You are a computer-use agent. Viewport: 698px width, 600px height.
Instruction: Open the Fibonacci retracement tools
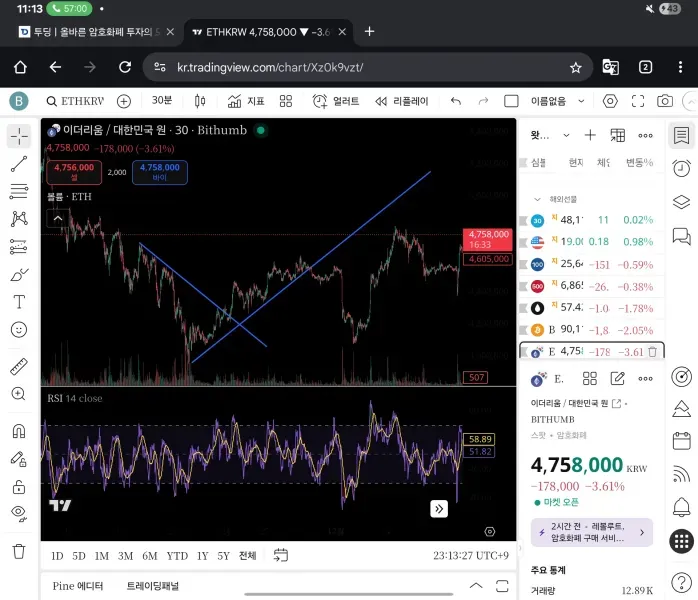click(19, 191)
